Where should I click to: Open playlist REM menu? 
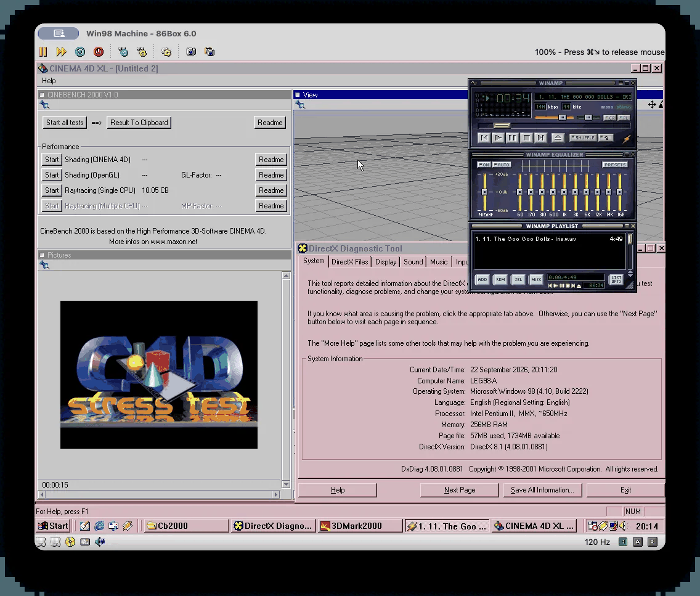[500, 279]
